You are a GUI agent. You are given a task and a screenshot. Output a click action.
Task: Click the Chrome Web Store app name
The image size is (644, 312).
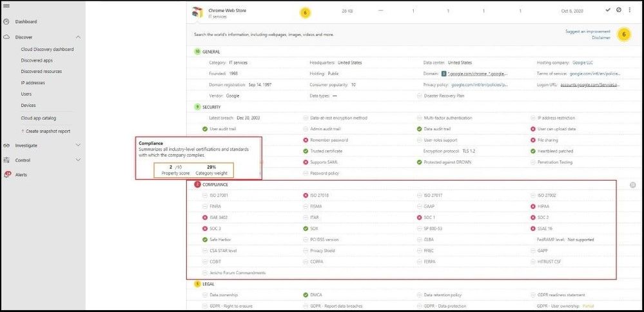[x=227, y=10]
